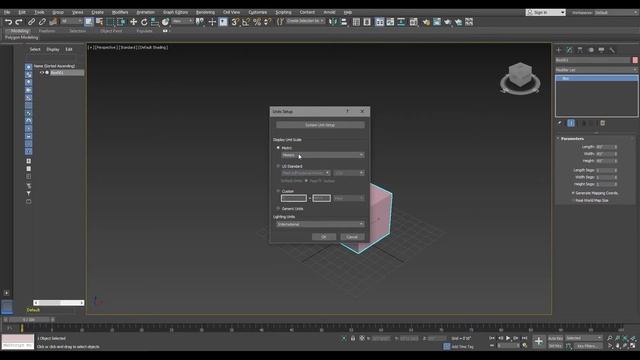The height and width of the screenshot is (360, 640).
Task: Select the Select and Link tool
Action: click(31, 22)
